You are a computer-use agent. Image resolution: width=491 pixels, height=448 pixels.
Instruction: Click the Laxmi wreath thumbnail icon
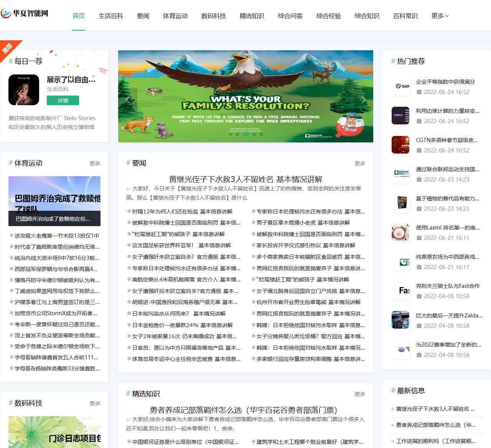tap(400, 232)
